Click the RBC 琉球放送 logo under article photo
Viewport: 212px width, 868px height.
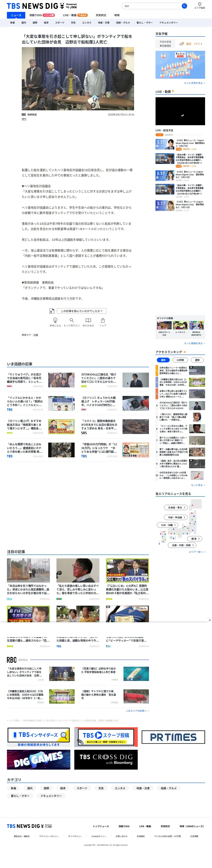point(29,115)
